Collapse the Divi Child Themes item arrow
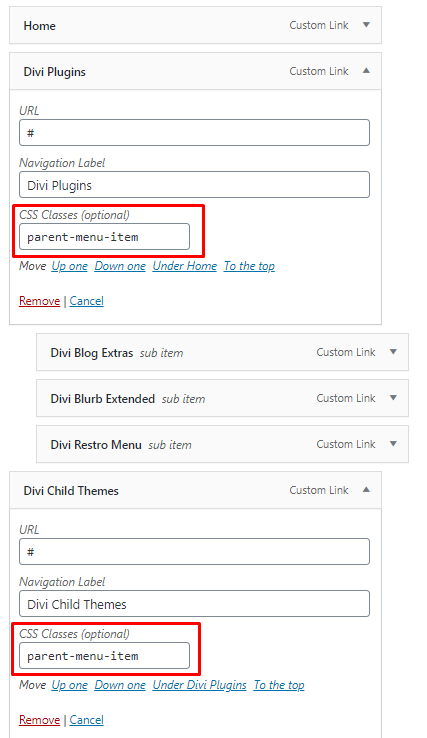427x738 pixels. tap(366, 490)
